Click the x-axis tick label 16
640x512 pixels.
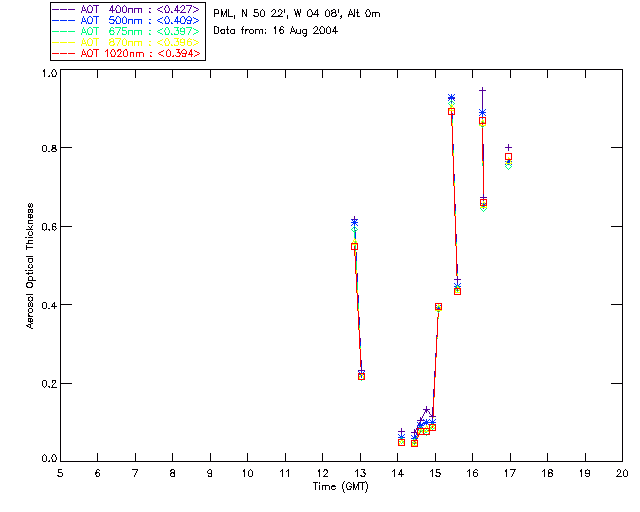point(473,473)
